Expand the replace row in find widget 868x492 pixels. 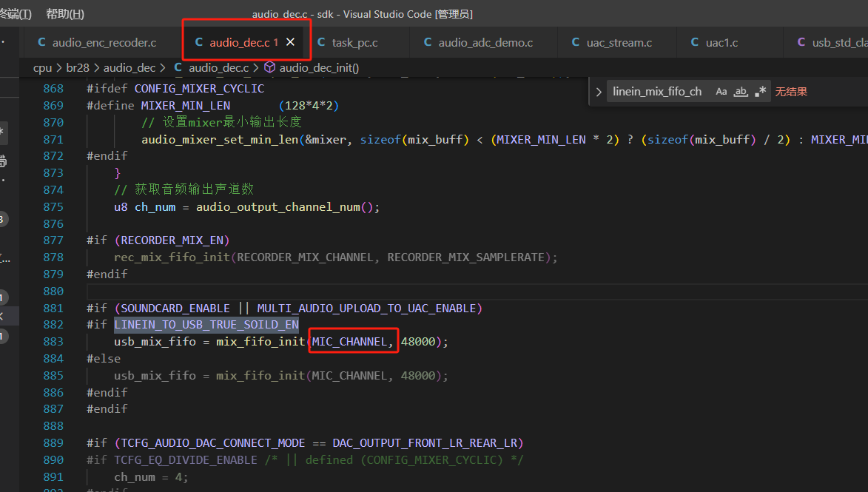coord(599,92)
